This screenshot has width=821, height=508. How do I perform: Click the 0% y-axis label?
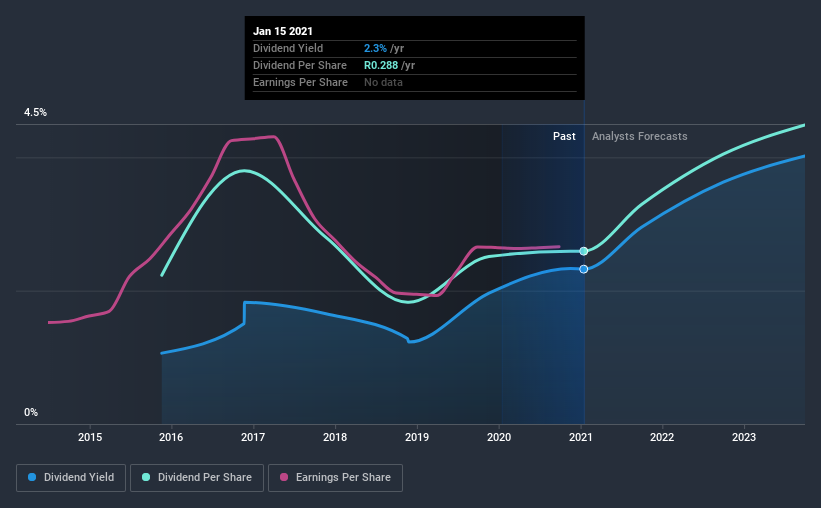[31, 413]
